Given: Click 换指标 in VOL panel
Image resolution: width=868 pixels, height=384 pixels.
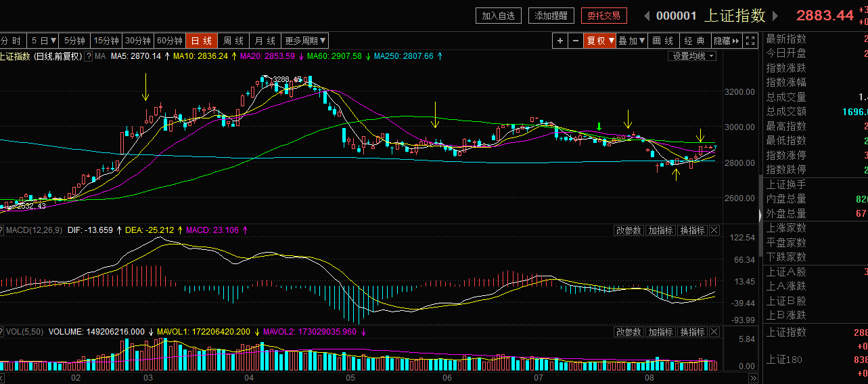Looking at the screenshot, I should 692,332.
